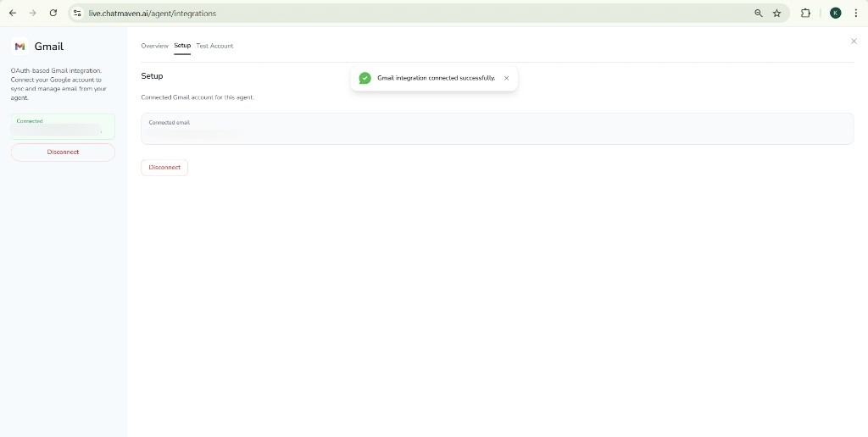
Task: Reload the page with the refresh icon
Action: pos(53,13)
